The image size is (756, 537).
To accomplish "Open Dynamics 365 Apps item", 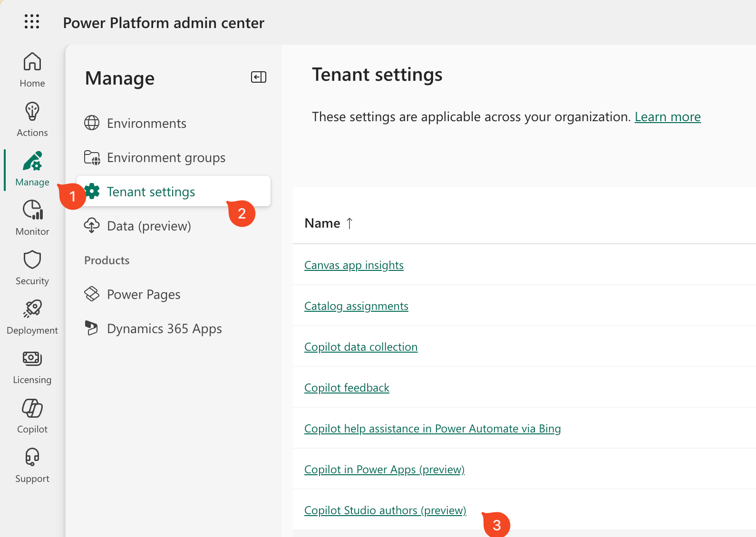I will pyautogui.click(x=164, y=329).
